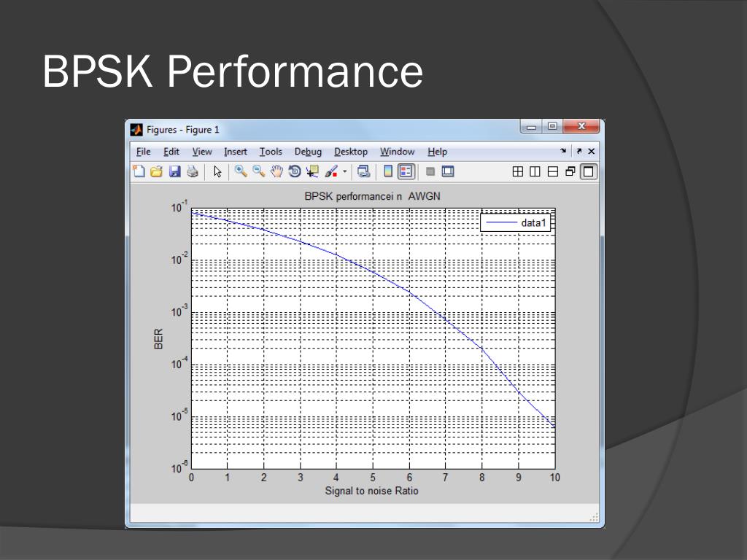Open the Tools menu
This screenshot has height=560, width=747.
pyautogui.click(x=271, y=152)
